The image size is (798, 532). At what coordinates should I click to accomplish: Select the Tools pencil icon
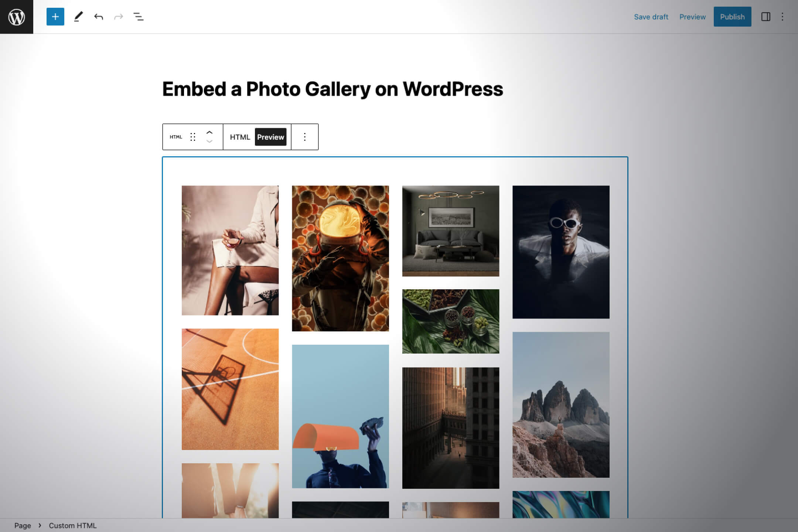point(78,17)
